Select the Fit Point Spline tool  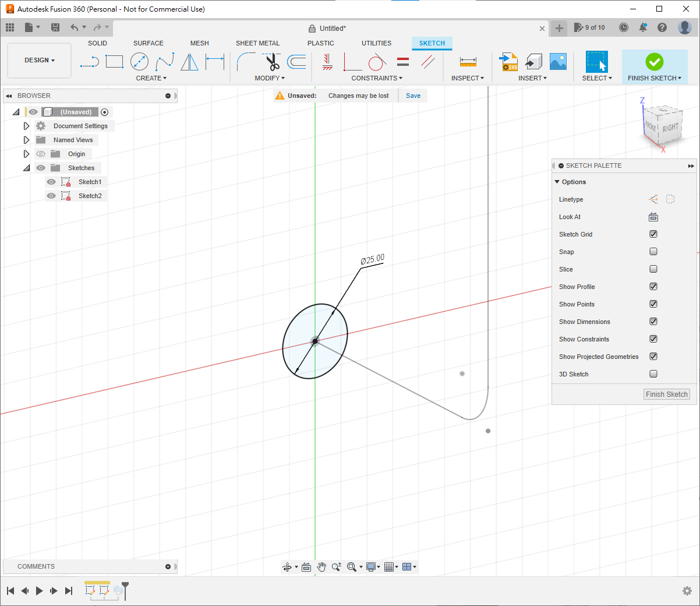pyautogui.click(x=165, y=61)
